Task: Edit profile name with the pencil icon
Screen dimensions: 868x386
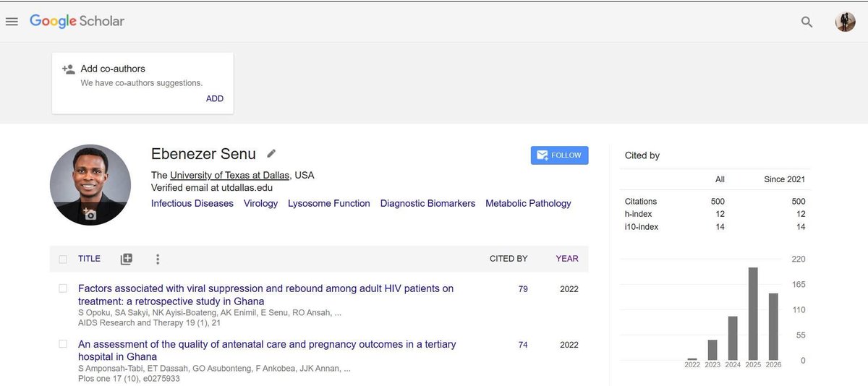Action: point(271,153)
